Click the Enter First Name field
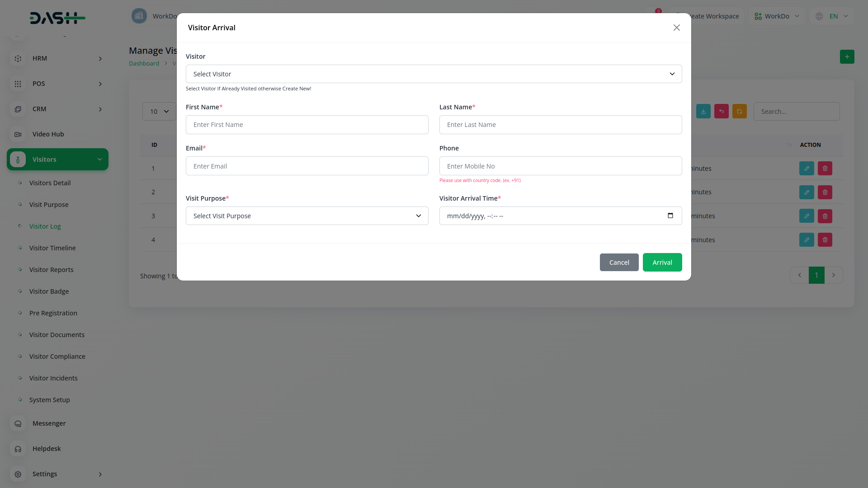This screenshot has width=868, height=488. click(307, 125)
